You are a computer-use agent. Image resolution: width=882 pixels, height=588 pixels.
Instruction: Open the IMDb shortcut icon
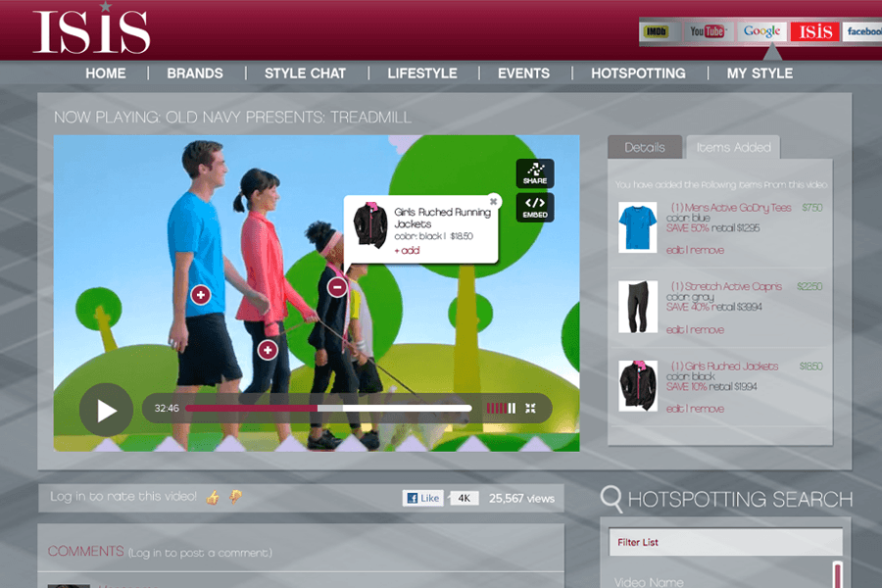[x=656, y=31]
